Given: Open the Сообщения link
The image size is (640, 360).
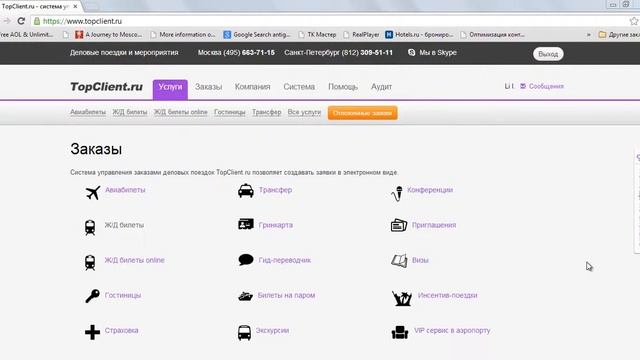Looking at the screenshot, I should 546,86.
